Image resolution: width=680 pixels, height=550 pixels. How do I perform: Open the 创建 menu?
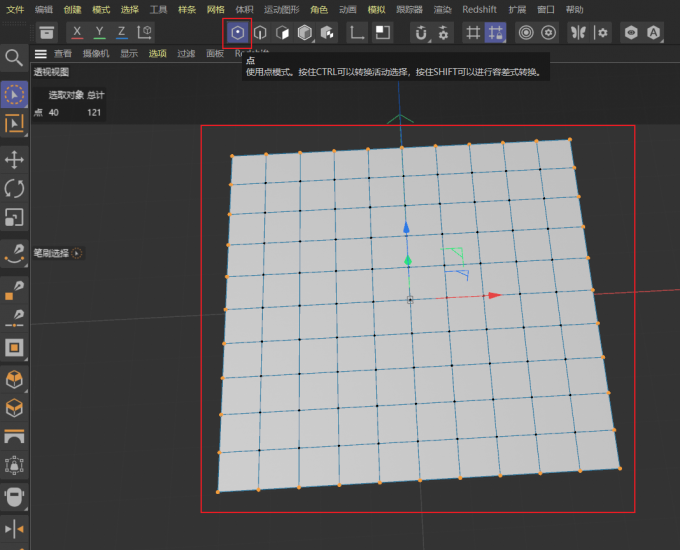pos(72,10)
